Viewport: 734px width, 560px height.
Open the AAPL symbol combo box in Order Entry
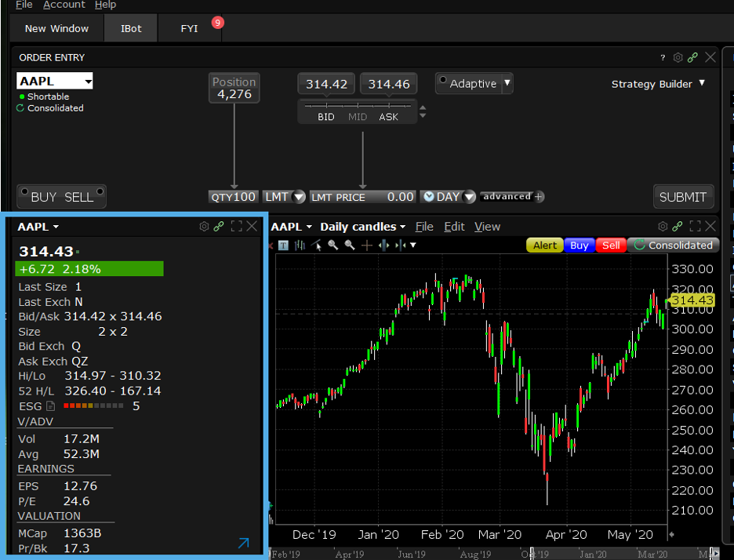pos(55,81)
